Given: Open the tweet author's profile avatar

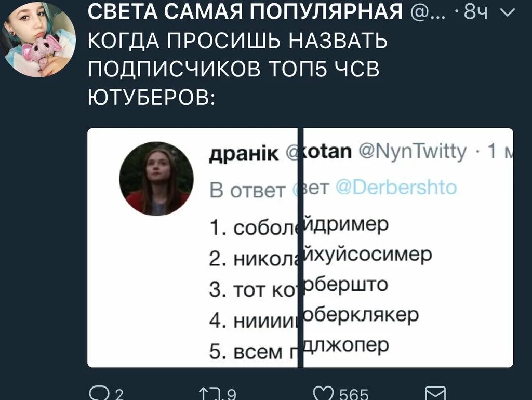Looking at the screenshot, I should click(x=38, y=38).
